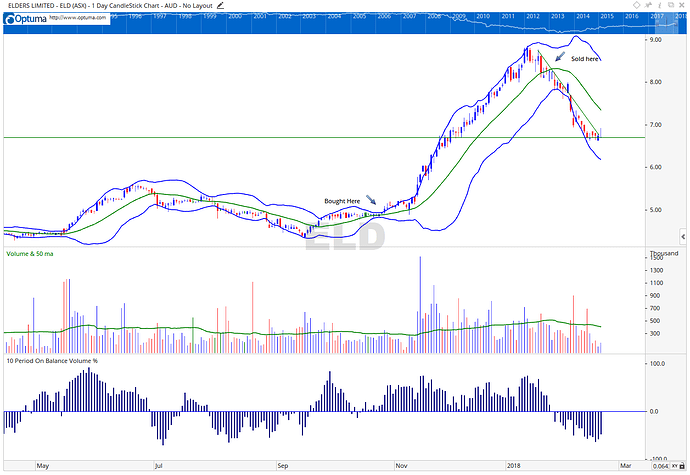The height and width of the screenshot is (475, 690).
Task: Click the Nov label on the date axis
Action: [x=401, y=465]
